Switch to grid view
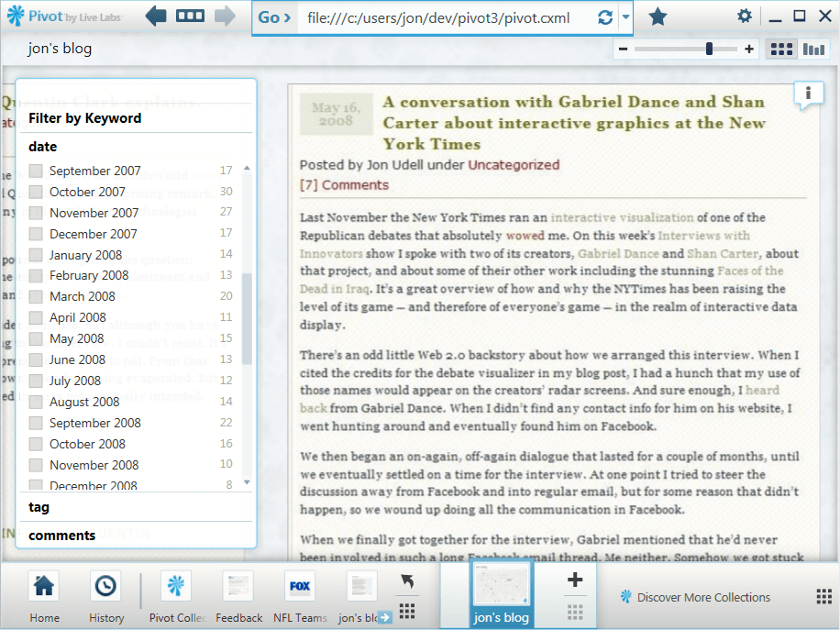 click(x=781, y=50)
